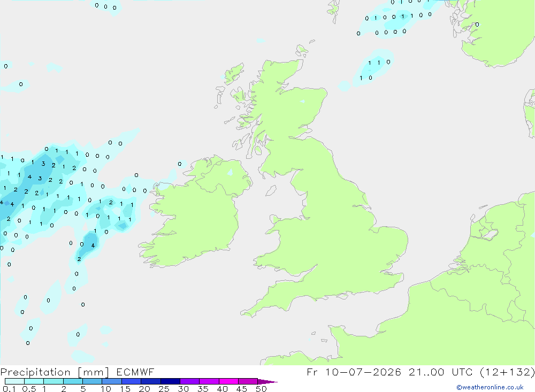Click the Isle of Man on the map
This screenshot has height=392, width=535.
coord(271,190)
